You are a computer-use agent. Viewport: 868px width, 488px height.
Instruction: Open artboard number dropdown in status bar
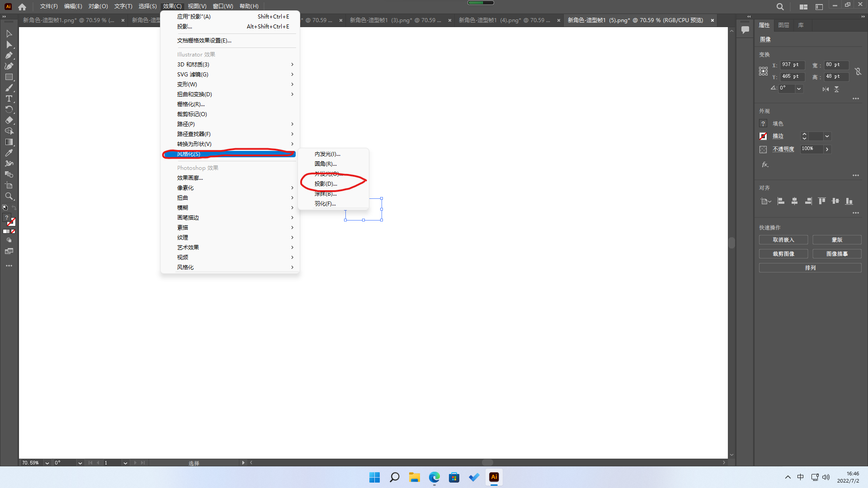click(x=125, y=463)
